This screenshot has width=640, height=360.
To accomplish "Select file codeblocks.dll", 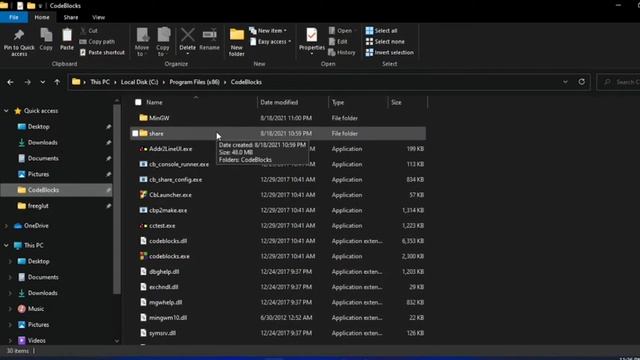I will coord(168,241).
